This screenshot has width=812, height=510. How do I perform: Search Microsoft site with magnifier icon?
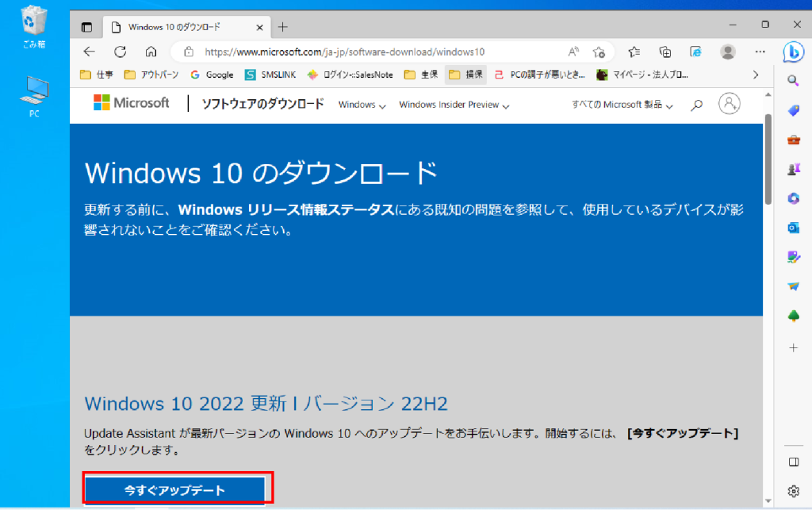click(696, 105)
